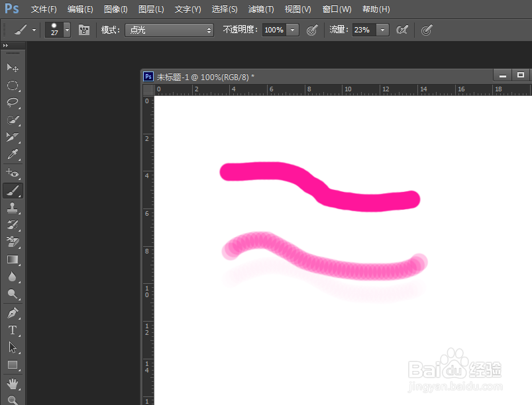Image resolution: width=532 pixels, height=405 pixels.
Task: Select the Horizontal Type tool
Action: 13,330
